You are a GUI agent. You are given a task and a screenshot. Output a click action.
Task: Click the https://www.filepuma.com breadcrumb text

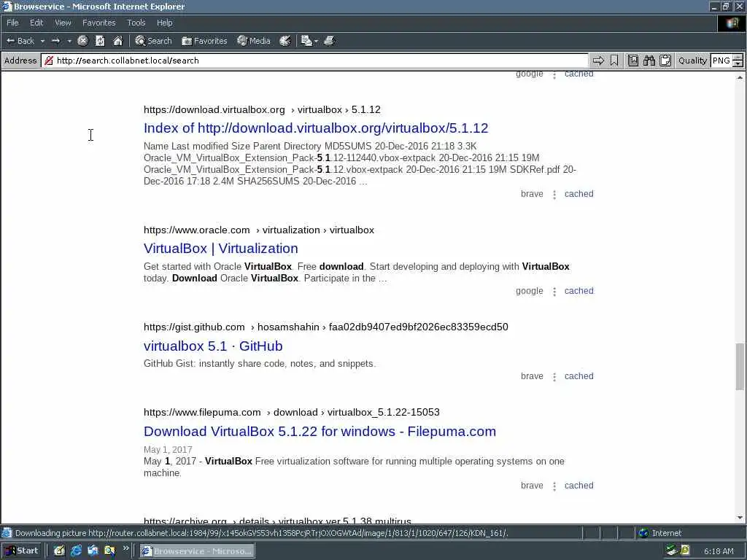202,413
